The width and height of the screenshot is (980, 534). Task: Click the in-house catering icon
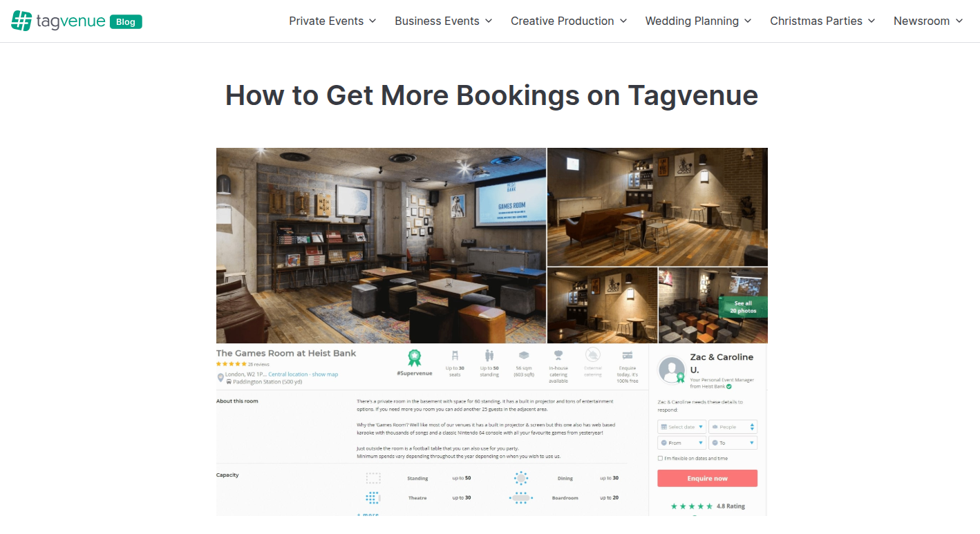tap(558, 356)
